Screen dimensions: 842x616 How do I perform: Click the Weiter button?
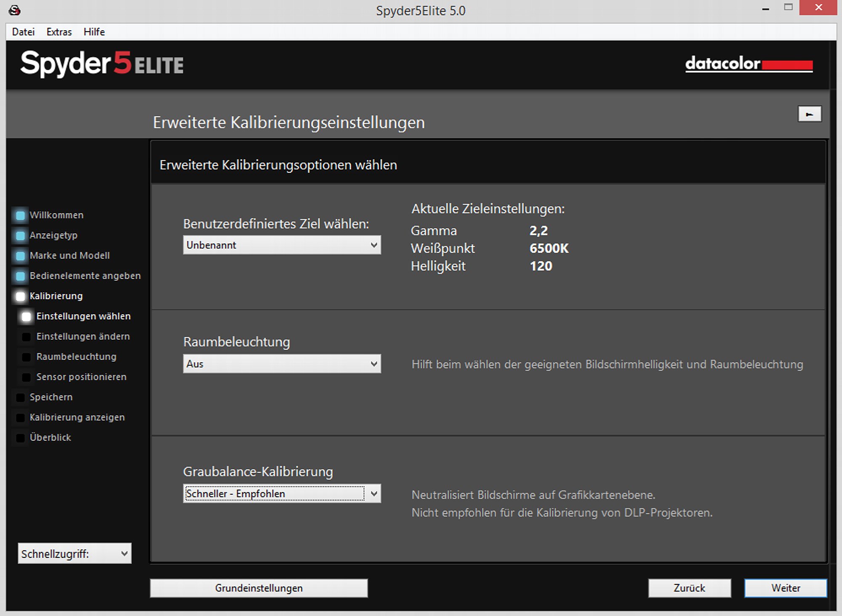786,588
